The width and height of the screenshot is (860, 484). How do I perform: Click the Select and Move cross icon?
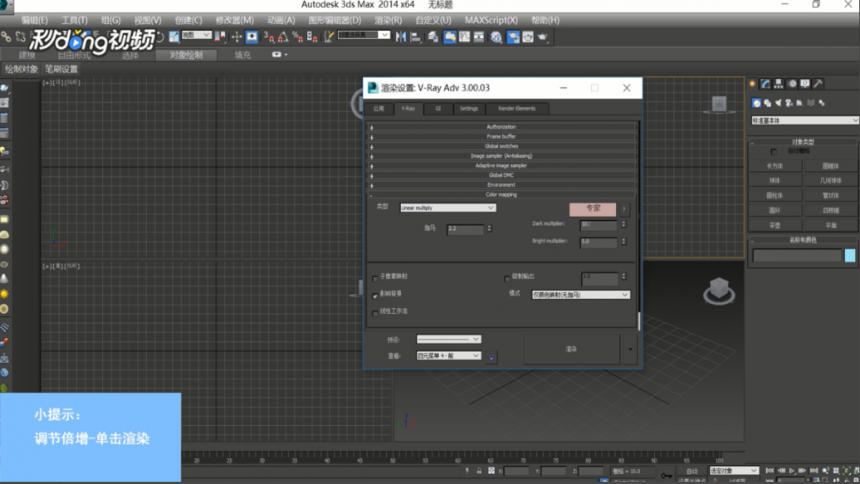pos(237,37)
